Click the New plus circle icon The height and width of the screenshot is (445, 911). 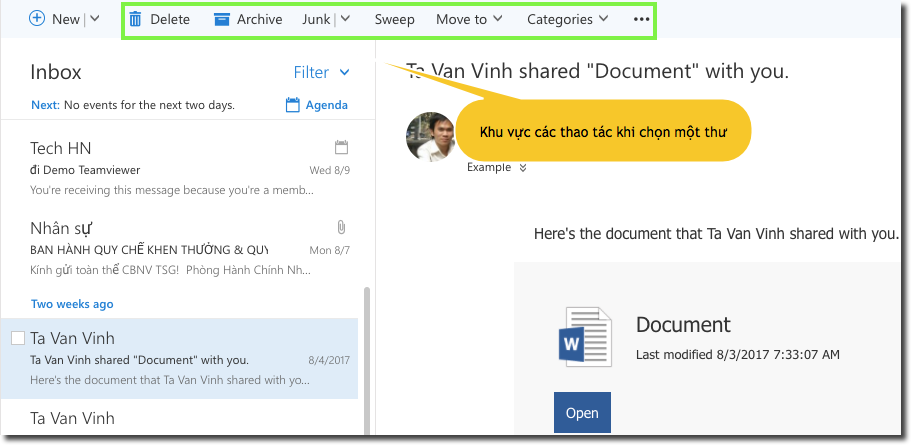[37, 19]
